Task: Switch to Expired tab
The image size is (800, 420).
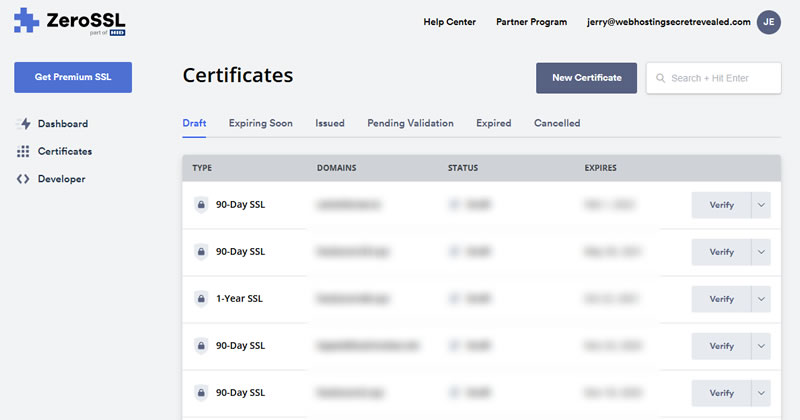Action: [x=493, y=123]
